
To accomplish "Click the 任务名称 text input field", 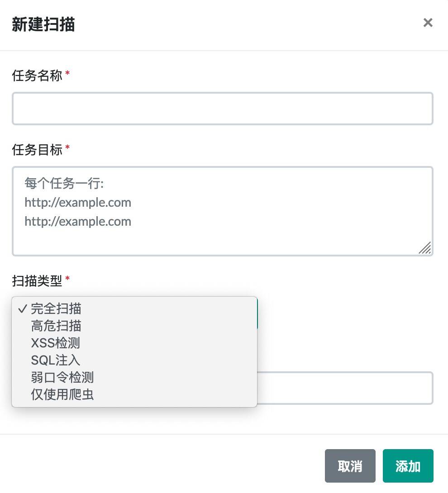I will [x=223, y=109].
